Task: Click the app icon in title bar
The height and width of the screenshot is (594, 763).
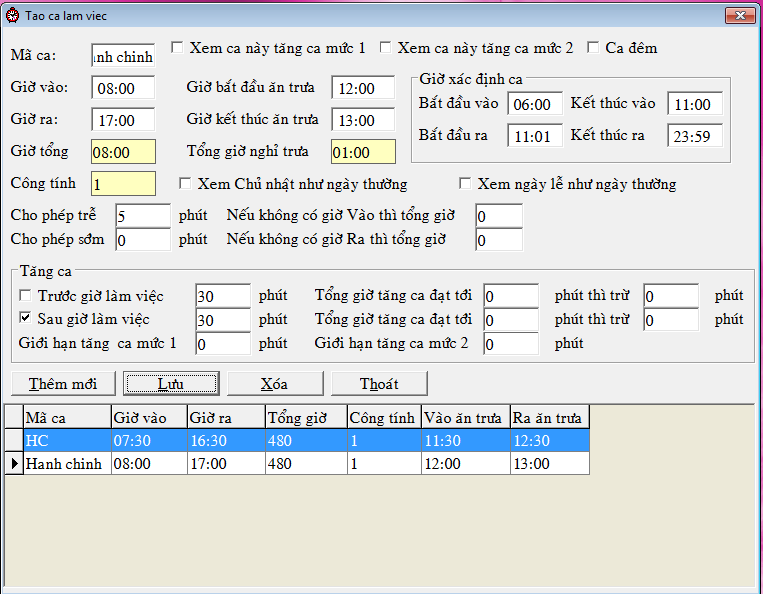Action: pos(13,16)
